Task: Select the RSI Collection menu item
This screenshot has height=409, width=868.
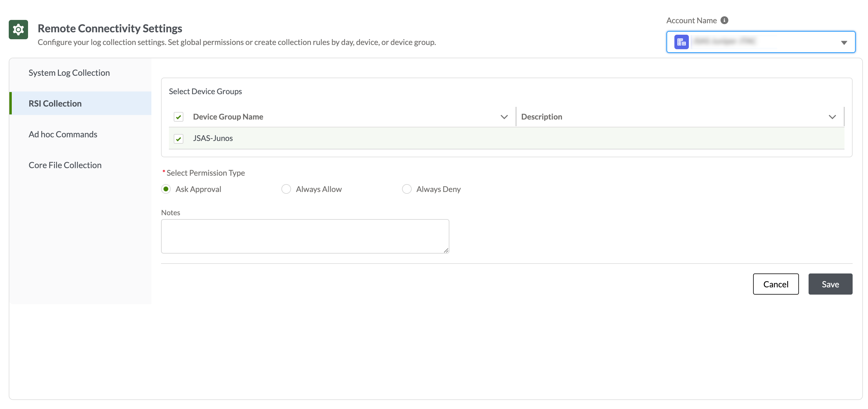Action: [55, 103]
